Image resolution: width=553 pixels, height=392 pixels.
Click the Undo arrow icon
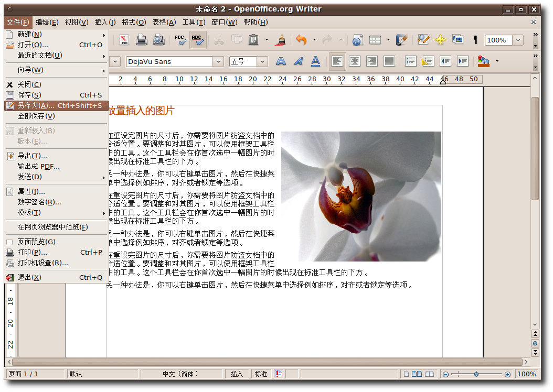[301, 40]
